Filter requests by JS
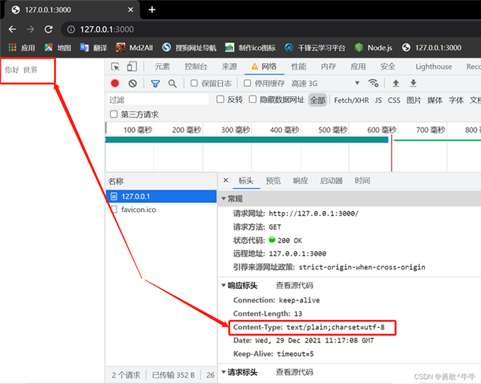 point(378,100)
